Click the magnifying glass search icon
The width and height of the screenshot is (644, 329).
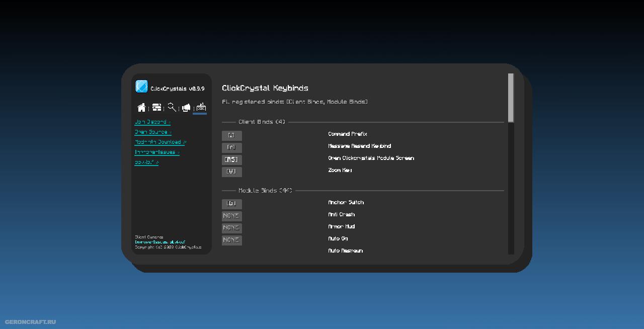pyautogui.click(x=172, y=107)
